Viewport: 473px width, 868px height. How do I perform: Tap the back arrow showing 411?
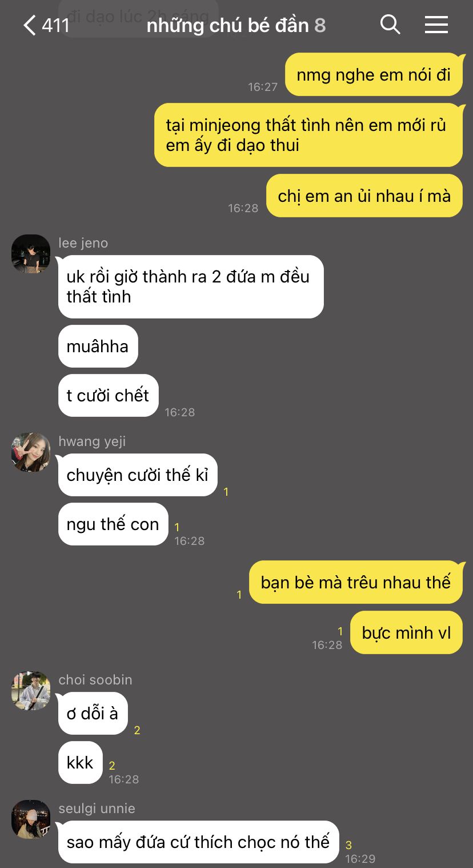tap(46, 25)
